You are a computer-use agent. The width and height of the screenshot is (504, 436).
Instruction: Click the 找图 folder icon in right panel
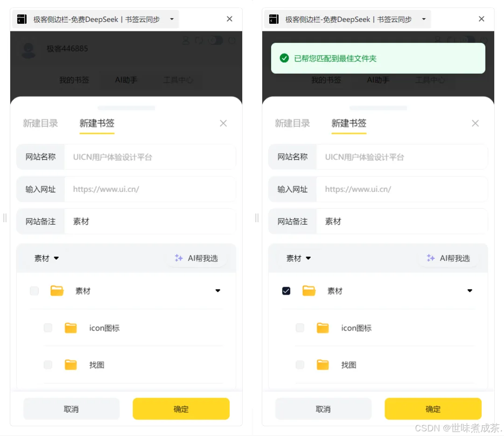(x=323, y=365)
